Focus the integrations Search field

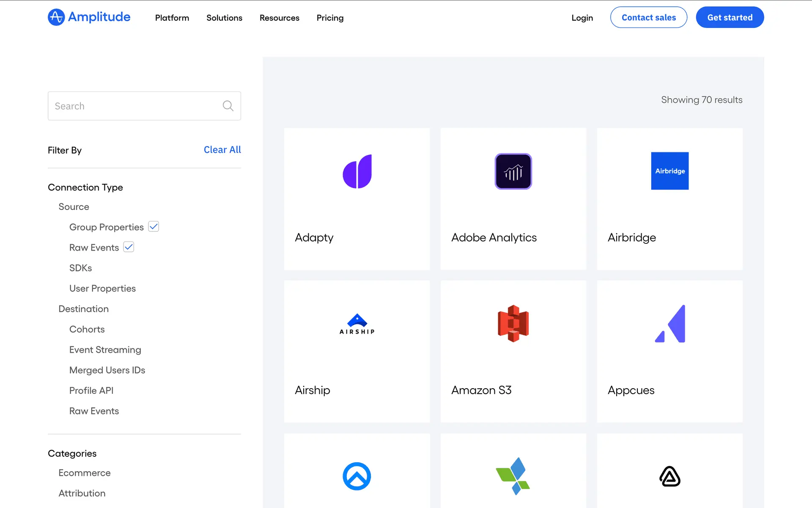tap(135, 106)
